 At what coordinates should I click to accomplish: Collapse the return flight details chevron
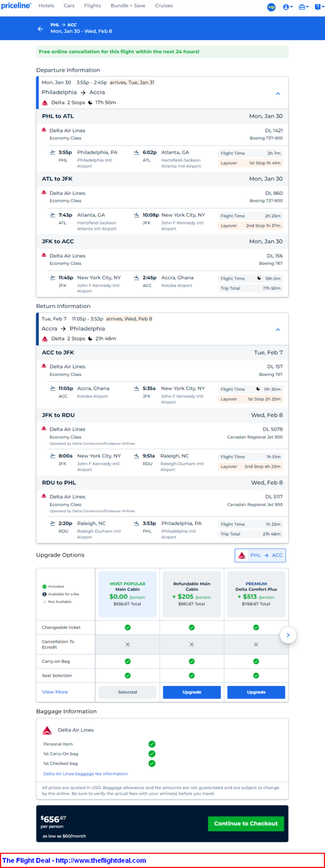pos(278,330)
